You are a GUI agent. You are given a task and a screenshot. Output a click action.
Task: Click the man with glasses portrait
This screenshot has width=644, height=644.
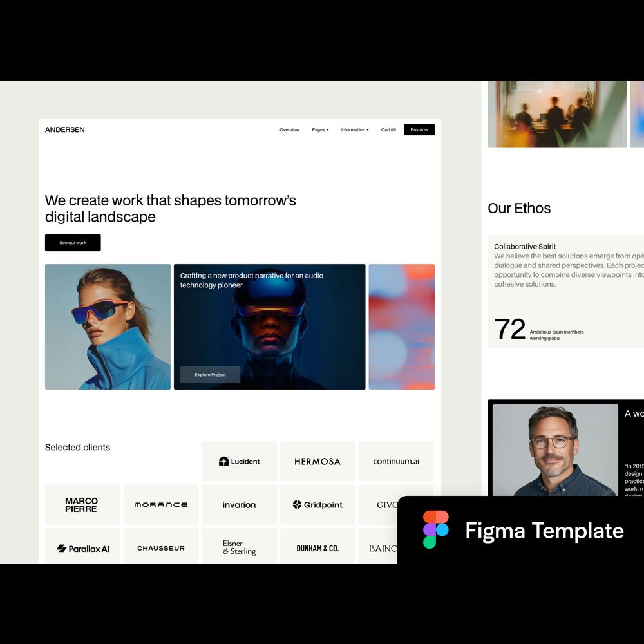pos(554,450)
